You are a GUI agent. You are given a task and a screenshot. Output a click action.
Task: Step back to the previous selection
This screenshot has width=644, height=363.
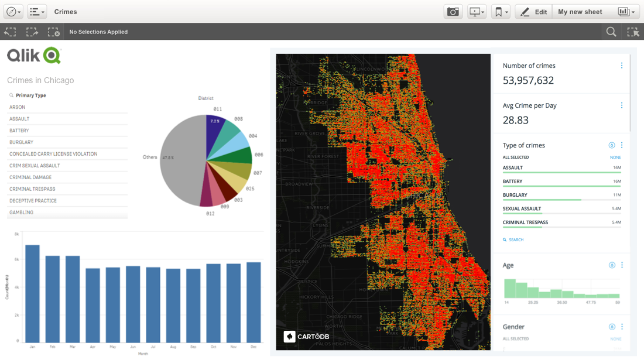9,32
